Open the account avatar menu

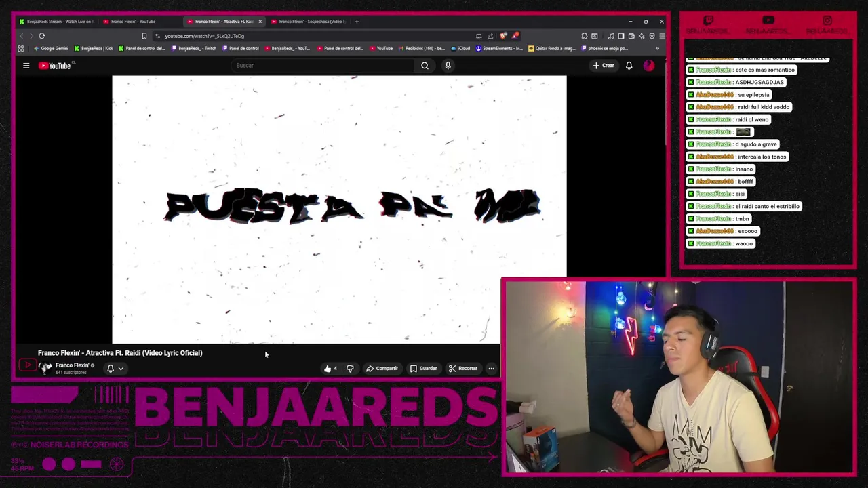coord(649,66)
